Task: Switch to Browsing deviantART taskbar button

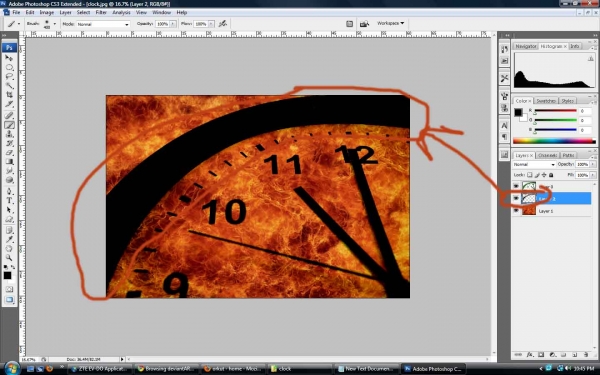Action: pyautogui.click(x=166, y=369)
